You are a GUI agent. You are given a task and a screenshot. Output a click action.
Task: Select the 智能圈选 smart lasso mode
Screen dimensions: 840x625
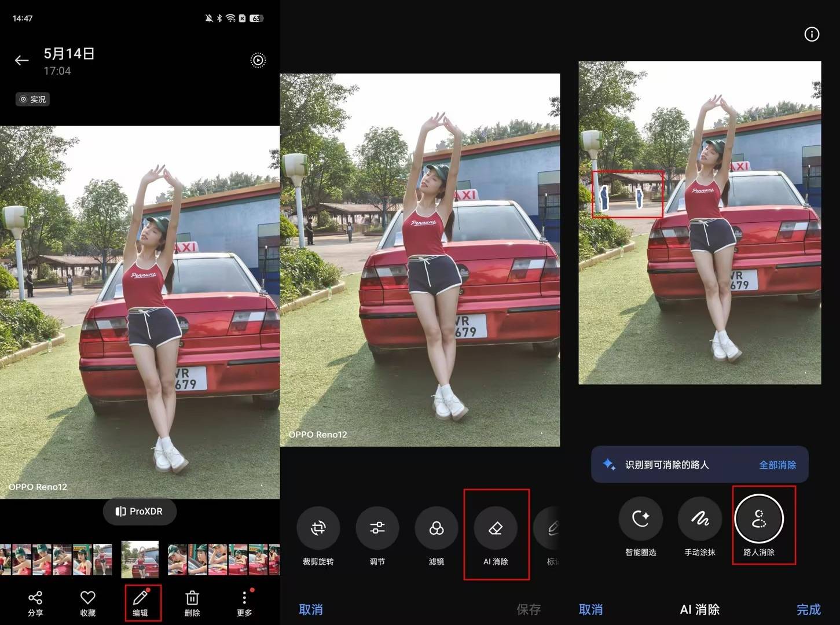[640, 519]
